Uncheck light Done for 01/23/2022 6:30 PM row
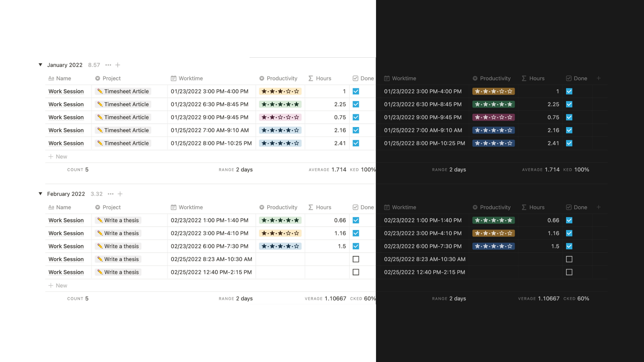 pos(356,104)
